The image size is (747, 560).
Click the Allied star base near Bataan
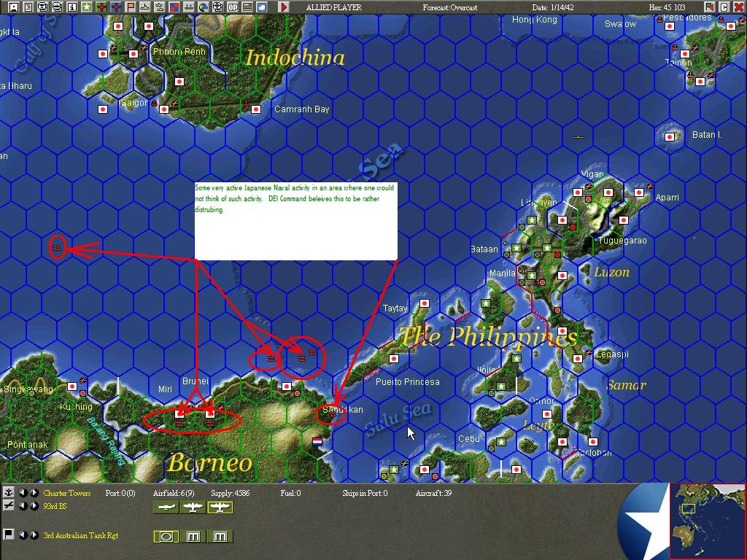(516, 248)
